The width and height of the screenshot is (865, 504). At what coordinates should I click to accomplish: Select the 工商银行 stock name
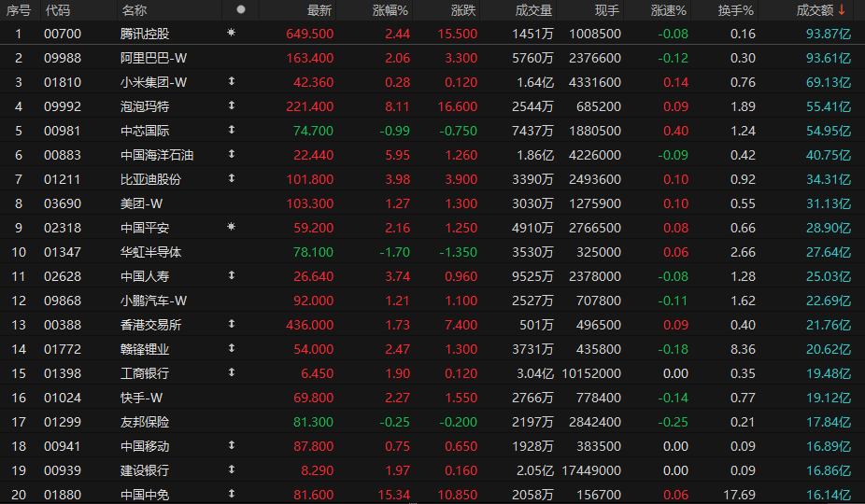[145, 373]
